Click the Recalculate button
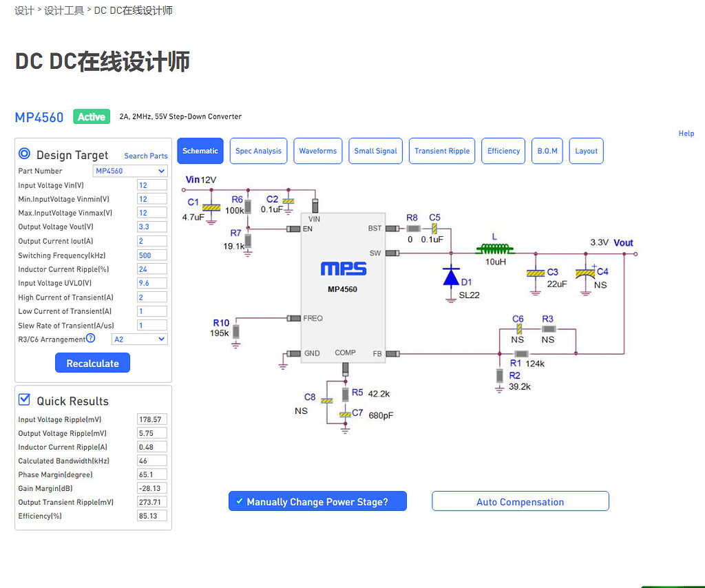This screenshot has width=705, height=588. pos(92,363)
